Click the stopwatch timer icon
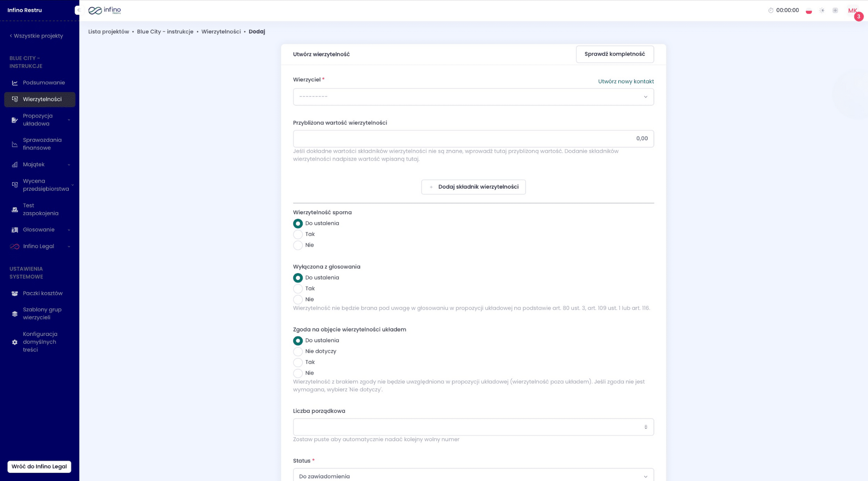868x481 pixels. pos(771,11)
